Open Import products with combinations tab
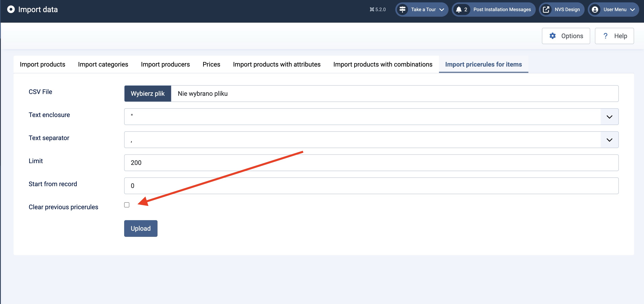The width and height of the screenshot is (644, 304). point(383,64)
